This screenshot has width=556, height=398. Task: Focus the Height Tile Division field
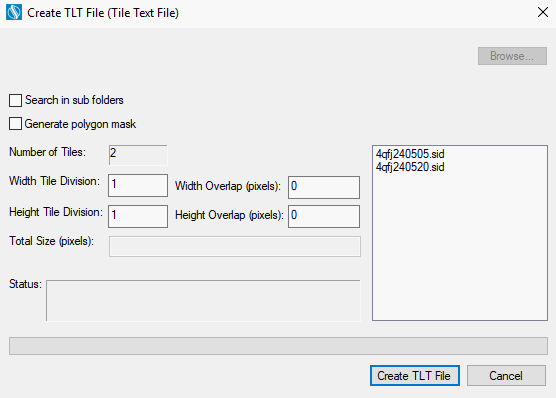(138, 216)
